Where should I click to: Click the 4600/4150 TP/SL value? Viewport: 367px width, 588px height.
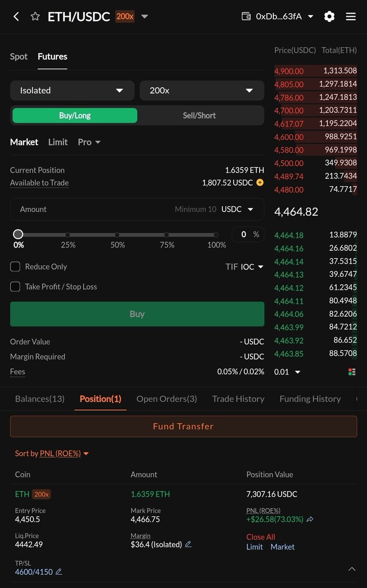pyautogui.click(x=34, y=572)
